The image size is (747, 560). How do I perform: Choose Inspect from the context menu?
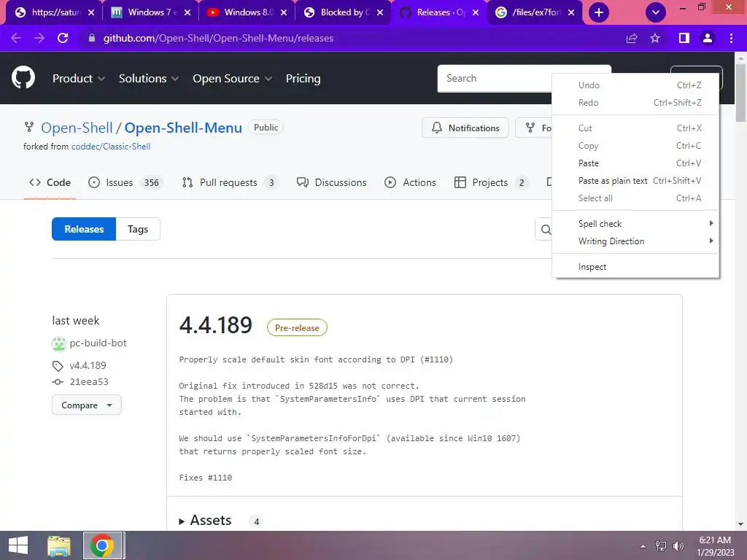[635, 267]
